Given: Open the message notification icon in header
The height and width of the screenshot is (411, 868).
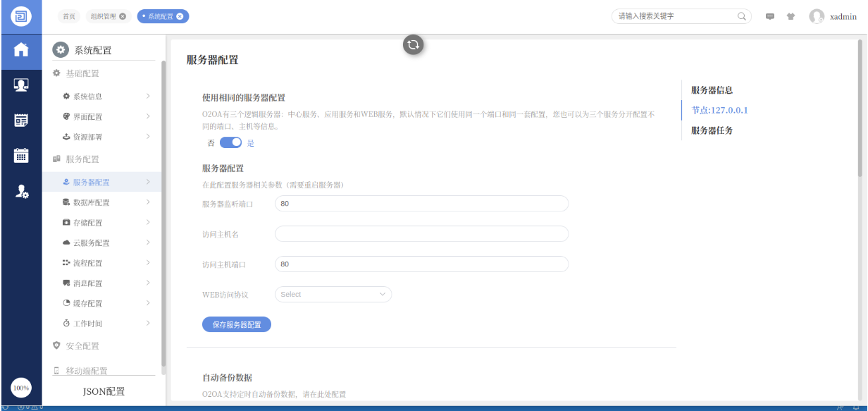Looking at the screenshot, I should coord(770,16).
